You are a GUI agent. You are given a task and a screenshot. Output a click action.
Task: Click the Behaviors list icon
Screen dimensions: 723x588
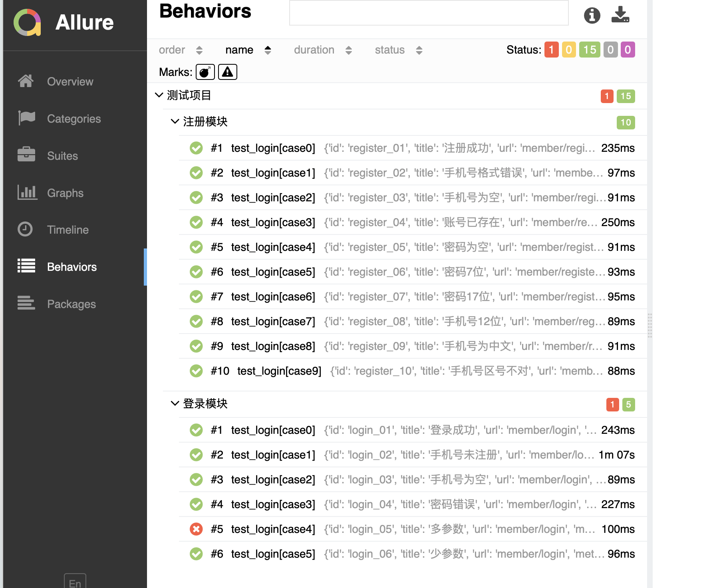26,266
